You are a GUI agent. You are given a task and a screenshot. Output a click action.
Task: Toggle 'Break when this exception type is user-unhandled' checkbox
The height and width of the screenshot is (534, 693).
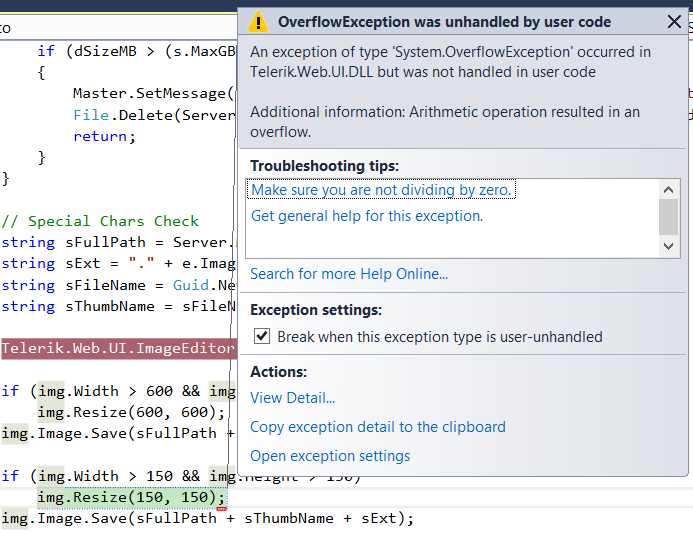(262, 337)
